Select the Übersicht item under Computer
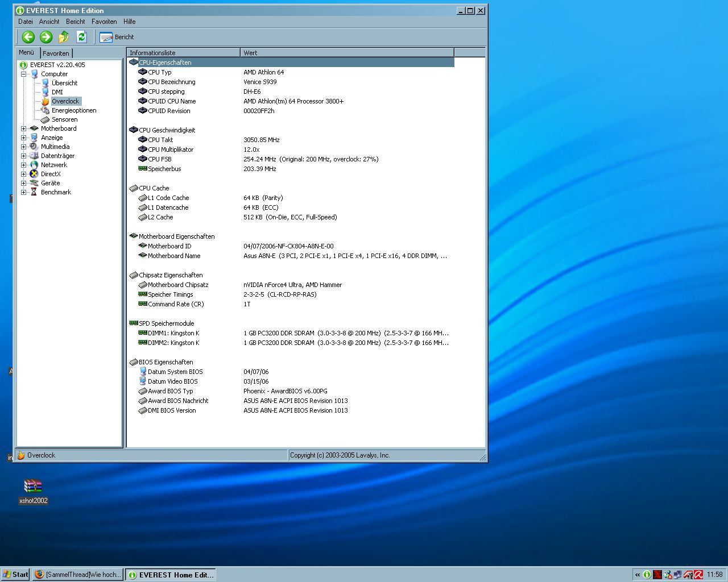This screenshot has width=728, height=582. tap(64, 83)
